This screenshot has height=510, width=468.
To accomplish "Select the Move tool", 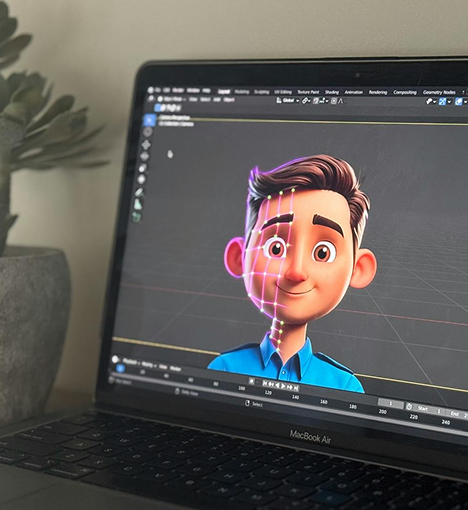I will tap(146, 144).
